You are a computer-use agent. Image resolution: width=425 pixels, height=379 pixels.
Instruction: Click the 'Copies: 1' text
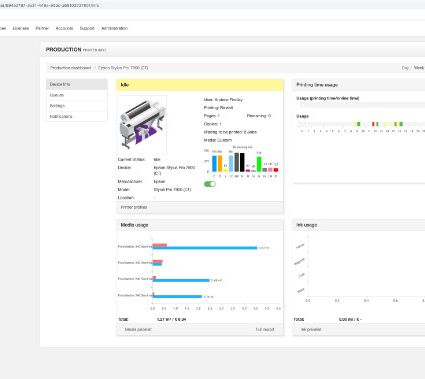(x=213, y=124)
